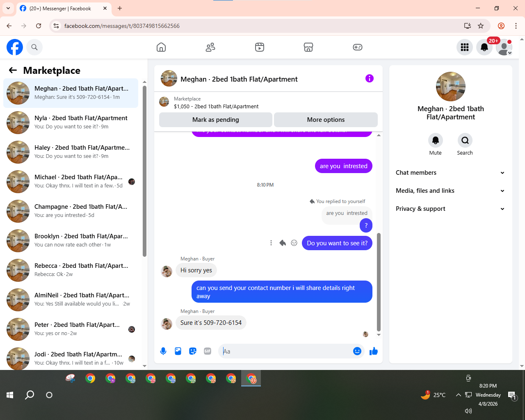Open the Marketplace storefront icon
Screen dimensions: 525x420
tap(308, 47)
